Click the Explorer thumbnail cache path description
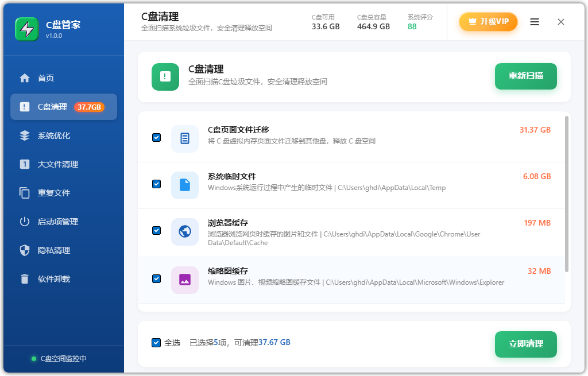The height and width of the screenshot is (376, 588). (x=356, y=282)
